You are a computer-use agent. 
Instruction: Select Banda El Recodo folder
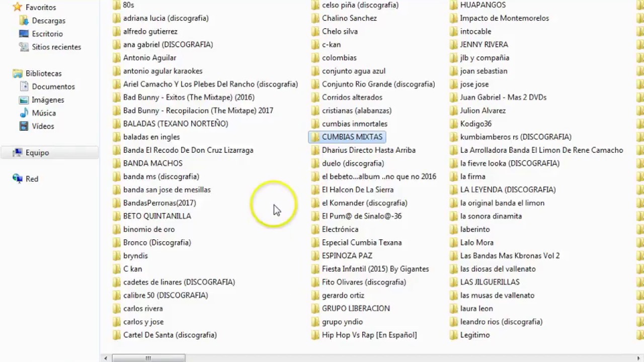pos(188,150)
